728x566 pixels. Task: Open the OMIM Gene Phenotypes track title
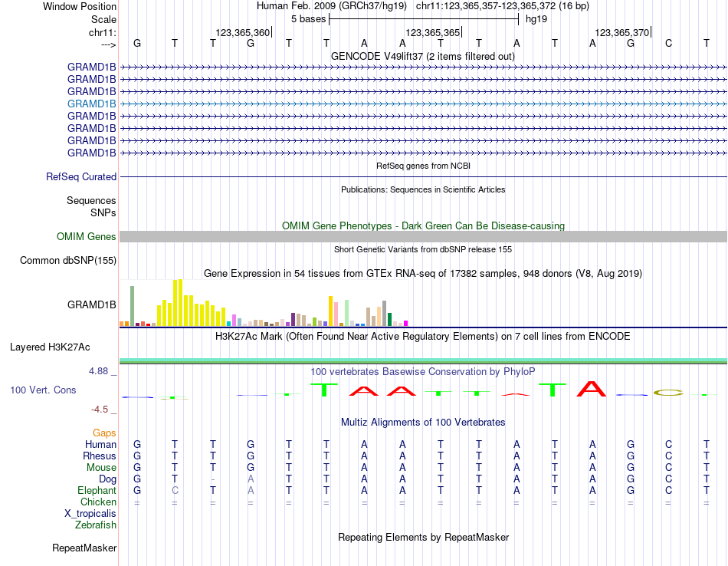click(x=423, y=225)
